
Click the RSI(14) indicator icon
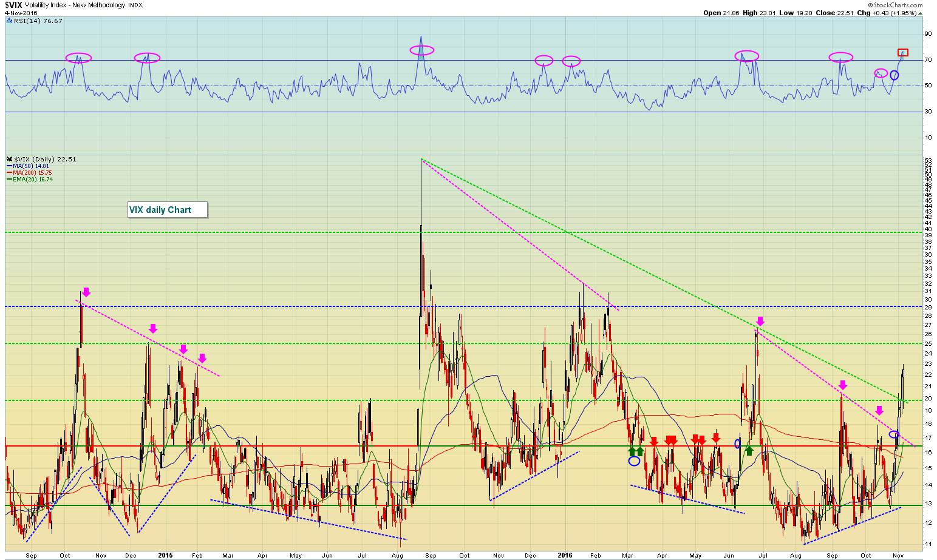pos(9,21)
